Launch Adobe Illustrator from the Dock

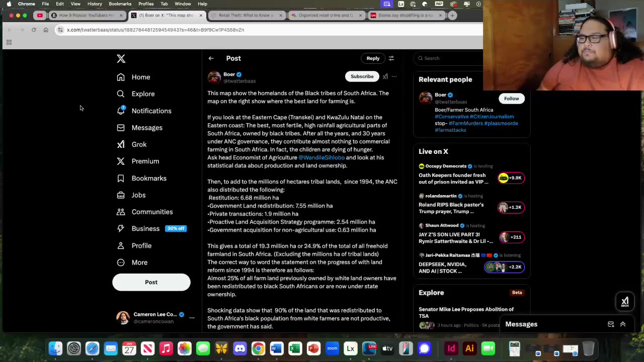tap(469, 348)
